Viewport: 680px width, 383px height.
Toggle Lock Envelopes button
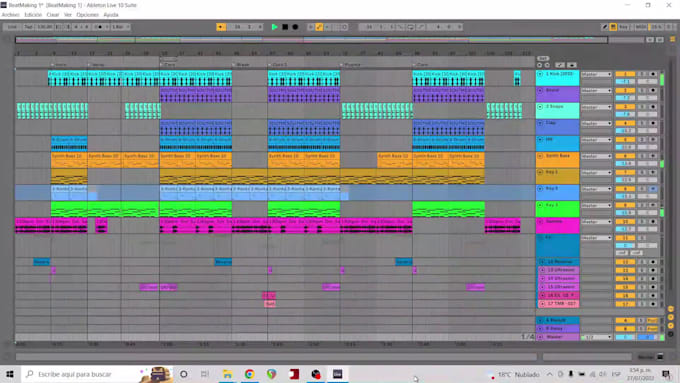[x=572, y=65]
